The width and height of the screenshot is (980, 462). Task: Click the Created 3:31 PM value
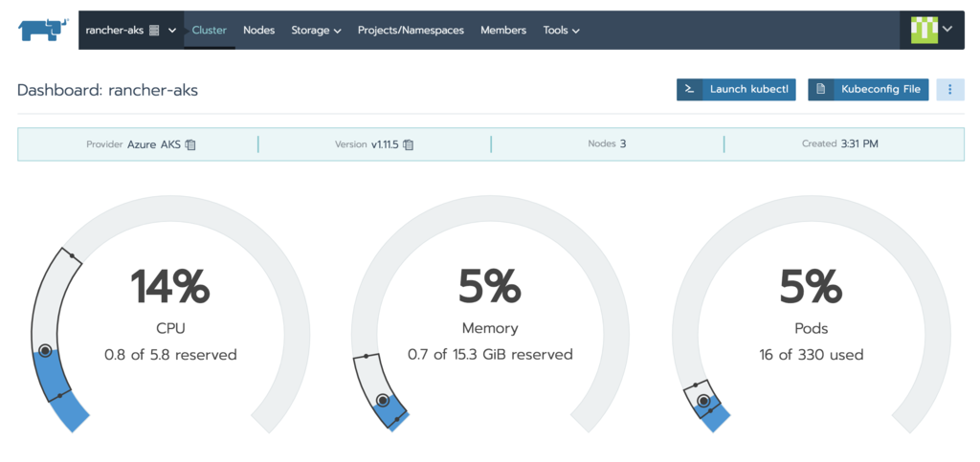[x=840, y=144]
